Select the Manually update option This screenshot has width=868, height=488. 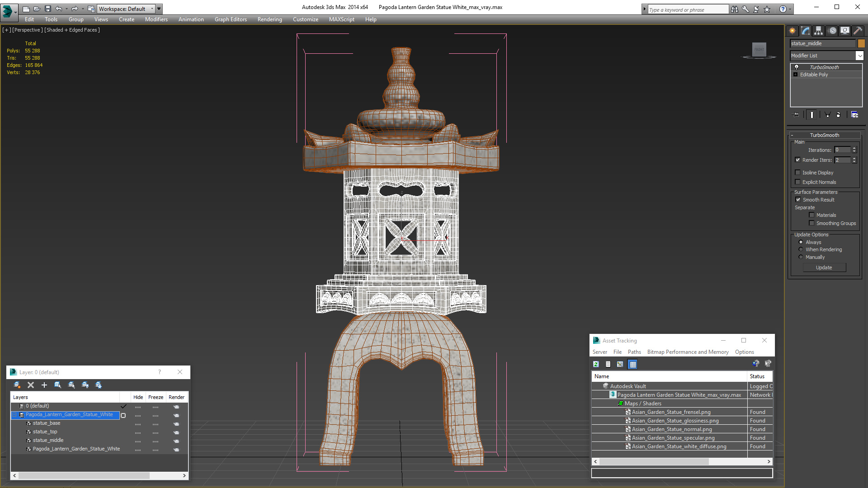coord(801,257)
